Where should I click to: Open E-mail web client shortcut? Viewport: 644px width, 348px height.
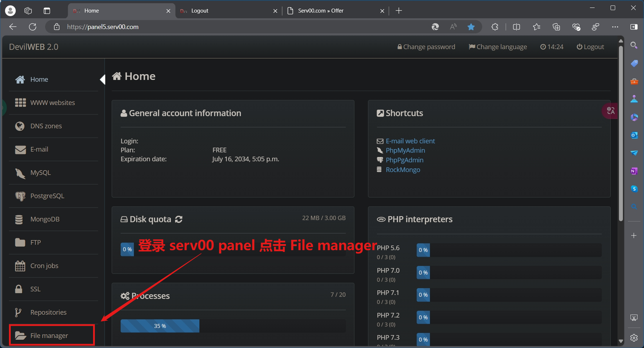pyautogui.click(x=410, y=141)
